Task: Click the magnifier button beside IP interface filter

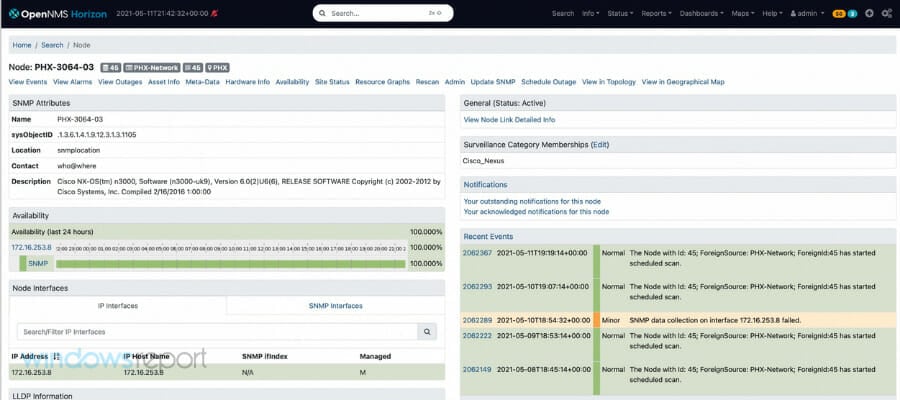Action: [427, 332]
